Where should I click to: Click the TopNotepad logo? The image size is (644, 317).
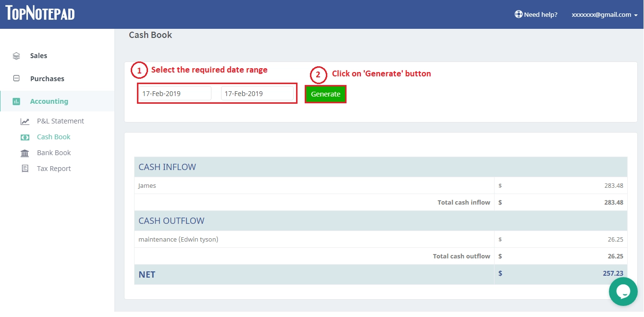pyautogui.click(x=40, y=13)
